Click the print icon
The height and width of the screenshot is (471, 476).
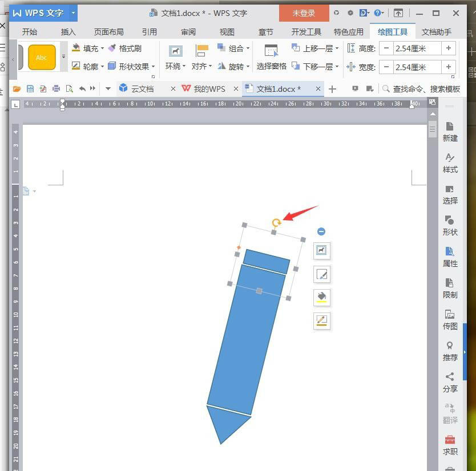[56, 89]
